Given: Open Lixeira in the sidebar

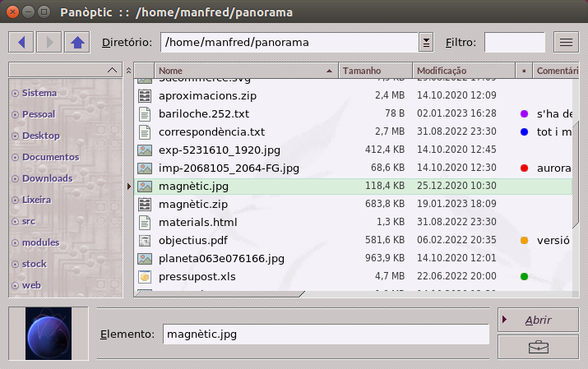Looking at the screenshot, I should [x=36, y=200].
